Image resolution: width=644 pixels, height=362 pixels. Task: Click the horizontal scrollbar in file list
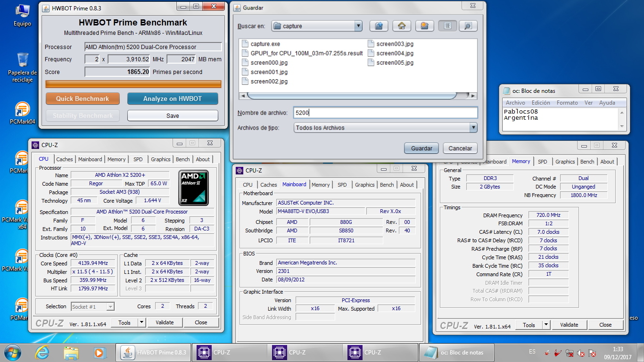[x=352, y=96]
